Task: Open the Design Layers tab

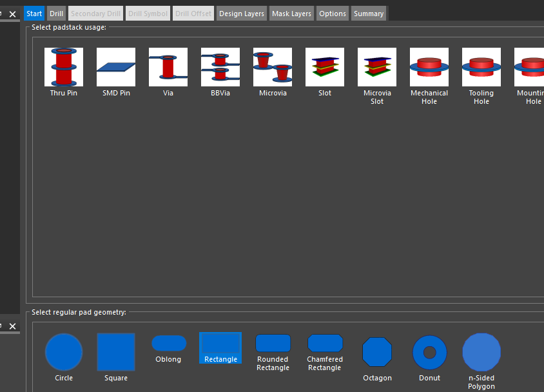Action: pyautogui.click(x=242, y=14)
